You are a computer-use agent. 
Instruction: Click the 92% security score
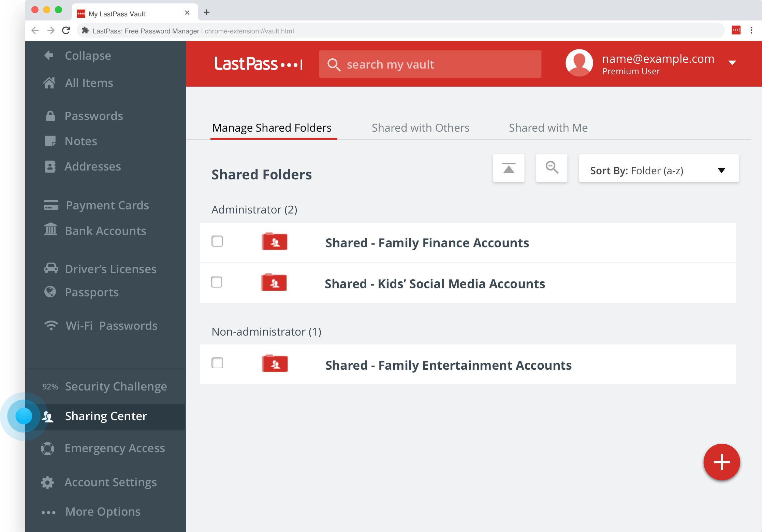point(50,387)
